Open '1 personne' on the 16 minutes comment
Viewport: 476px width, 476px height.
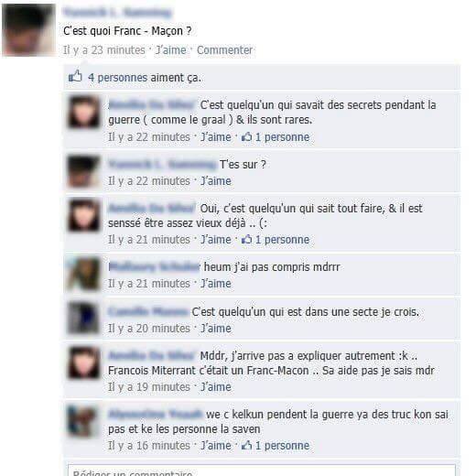[x=282, y=446]
